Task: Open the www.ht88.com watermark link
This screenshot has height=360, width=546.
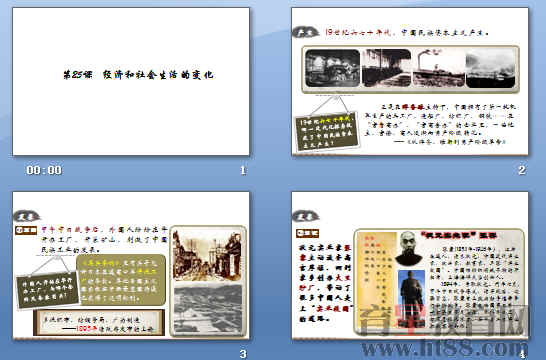Action: 444,348
